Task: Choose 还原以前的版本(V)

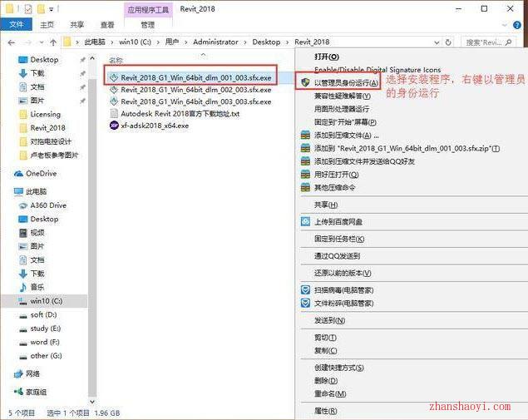Action: (x=343, y=273)
